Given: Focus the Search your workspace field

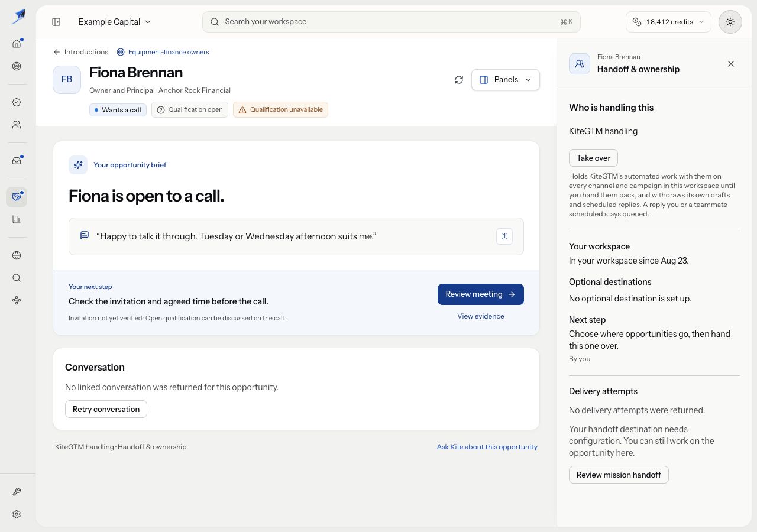Looking at the screenshot, I should coord(392,22).
